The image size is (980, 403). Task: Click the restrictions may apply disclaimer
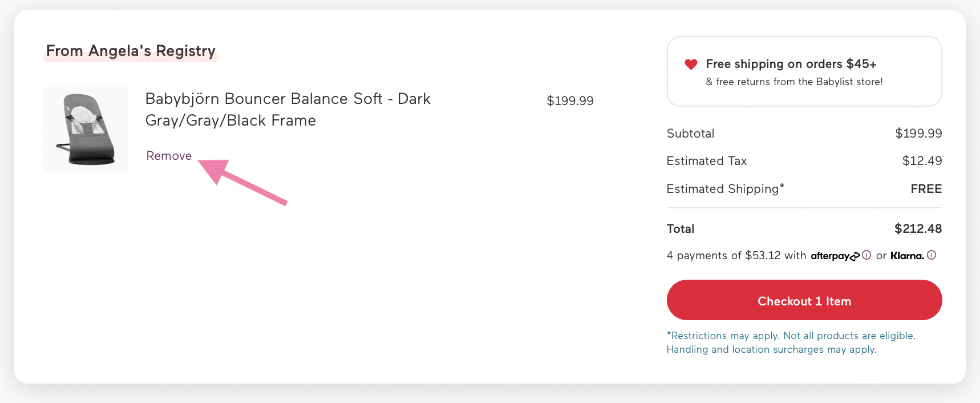[791, 342]
